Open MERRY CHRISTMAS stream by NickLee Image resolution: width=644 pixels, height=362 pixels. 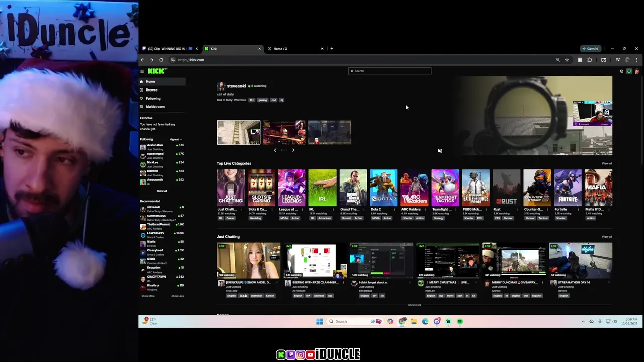pos(448,260)
